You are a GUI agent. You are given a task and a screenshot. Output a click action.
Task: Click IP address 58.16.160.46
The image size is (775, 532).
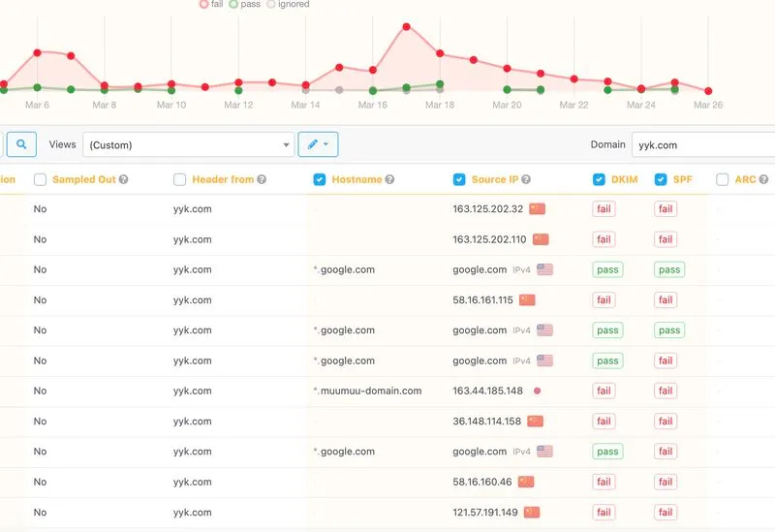point(482,482)
